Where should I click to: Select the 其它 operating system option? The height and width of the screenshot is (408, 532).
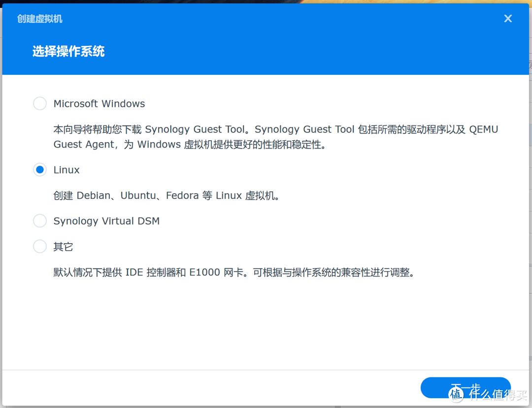point(39,247)
